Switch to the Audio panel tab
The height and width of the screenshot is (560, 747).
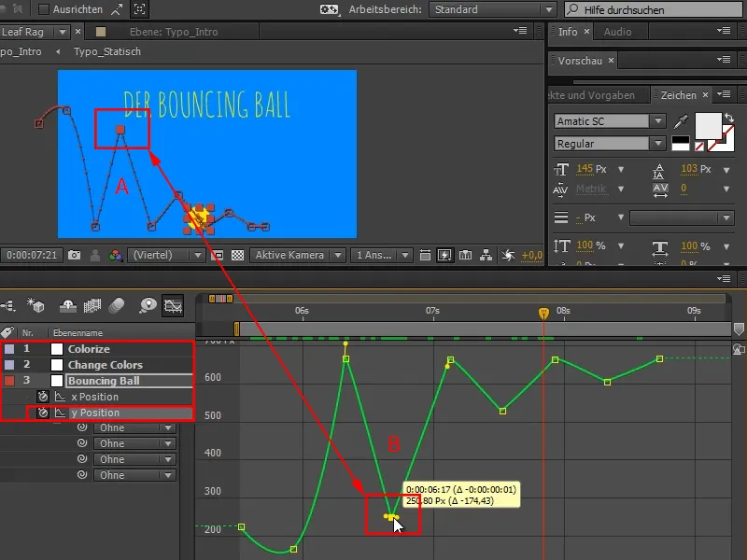[x=617, y=32]
